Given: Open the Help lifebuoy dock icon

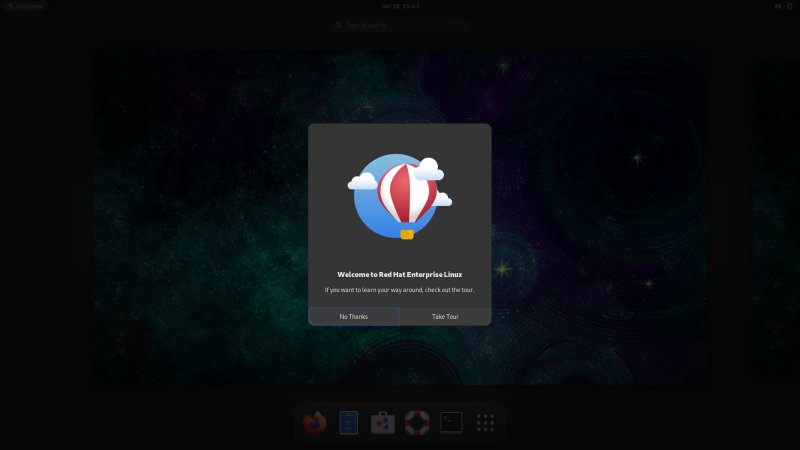Looking at the screenshot, I should point(417,422).
